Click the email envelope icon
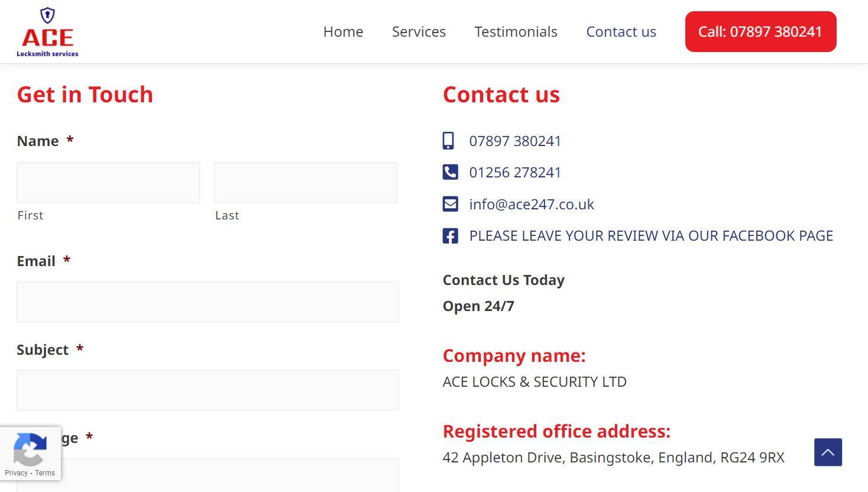This screenshot has height=492, width=868. 450,204
